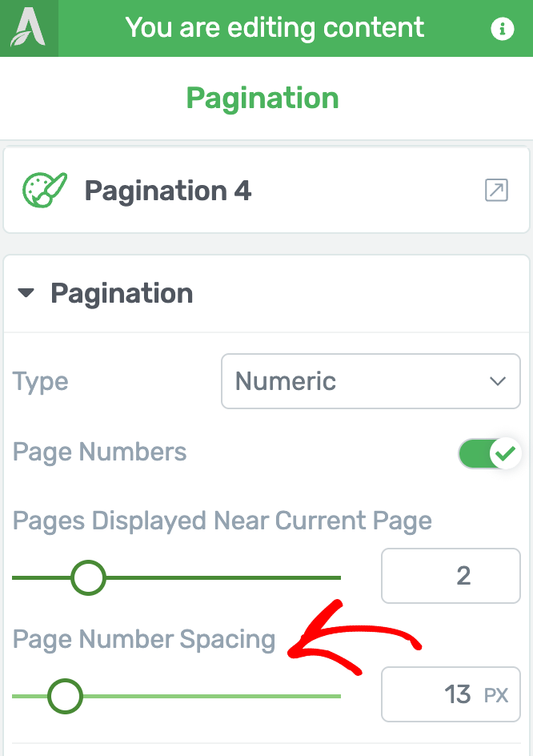Collapse the Pagination section triangle
The width and height of the screenshot is (533, 756).
pyautogui.click(x=26, y=292)
